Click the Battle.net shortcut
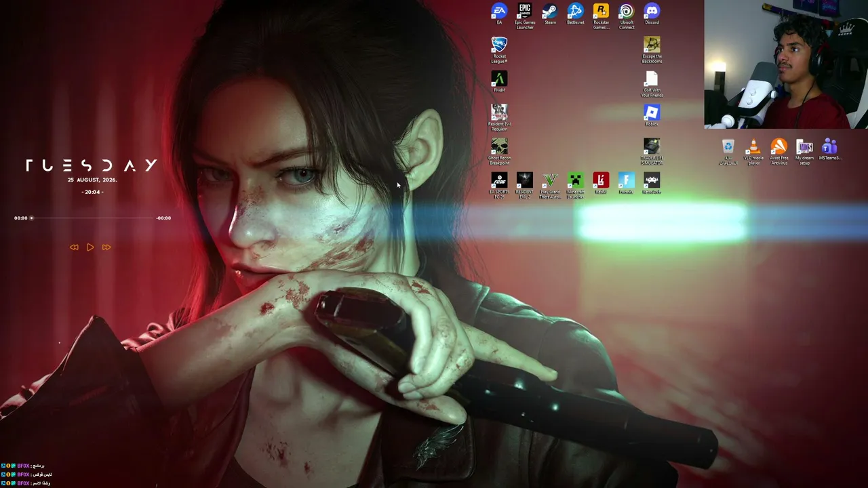This screenshot has width=868, height=488. coord(576,14)
